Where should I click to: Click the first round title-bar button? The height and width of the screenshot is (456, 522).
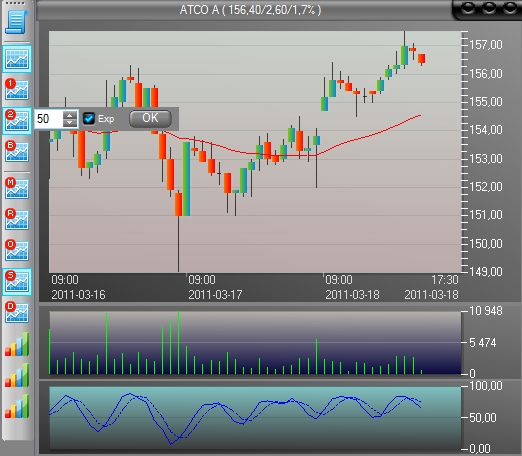tap(468, 8)
